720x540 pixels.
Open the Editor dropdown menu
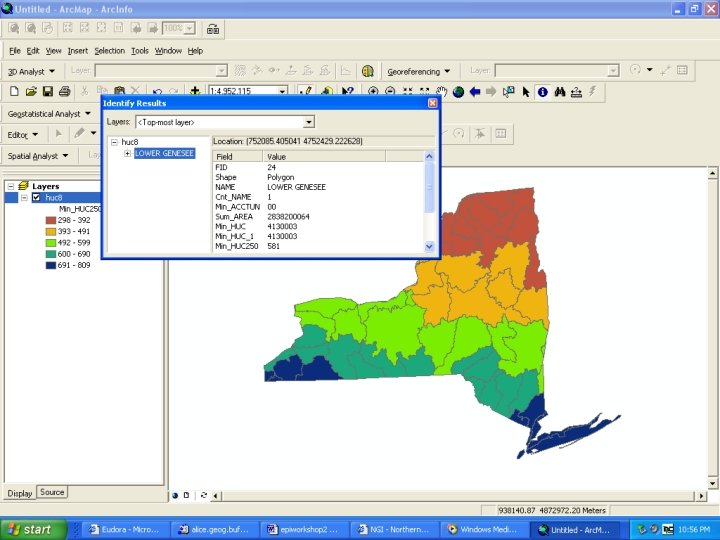pos(22,135)
